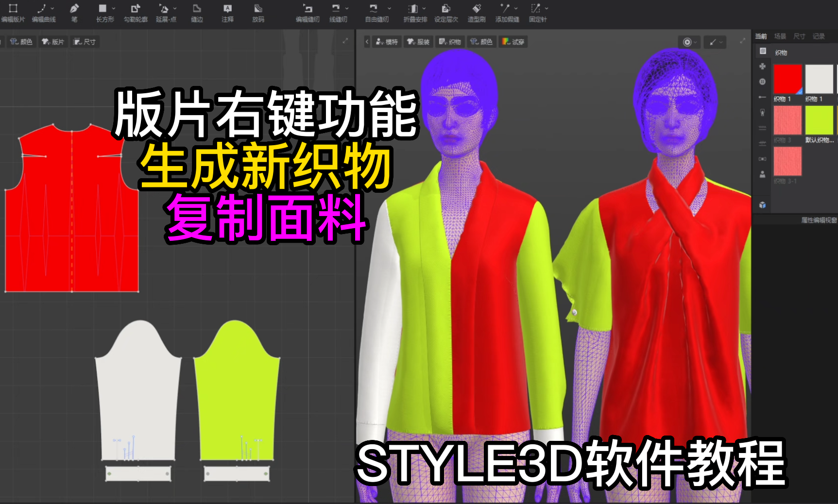Activate the 勾勒轮廓 trace outline tool

pyautogui.click(x=136, y=13)
